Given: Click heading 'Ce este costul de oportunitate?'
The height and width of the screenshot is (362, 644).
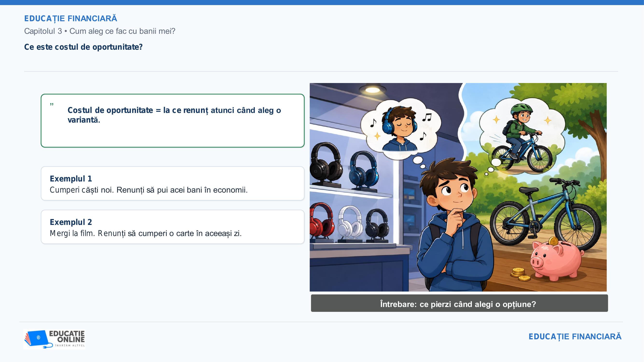Looking at the screenshot, I should pyautogui.click(x=83, y=47).
